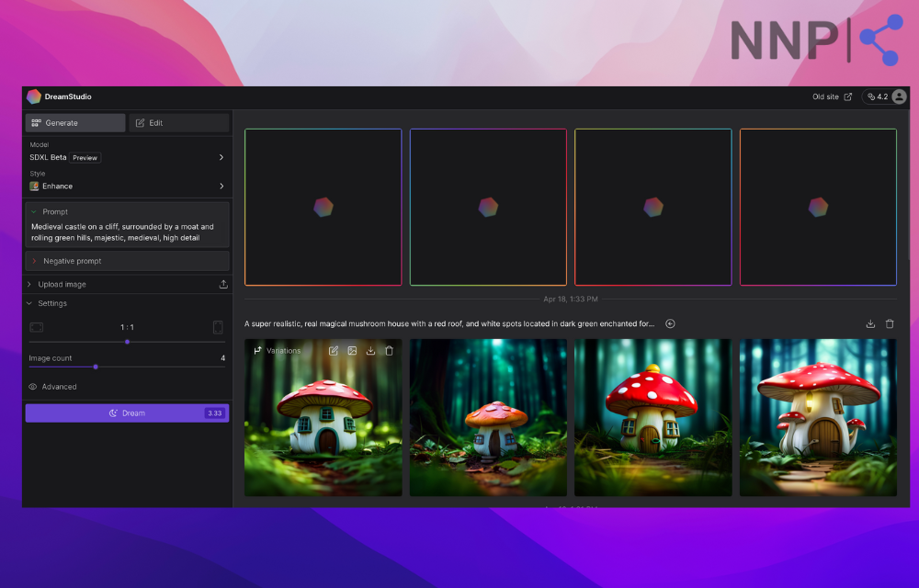919x588 pixels.
Task: Click the upload image arrow icon
Action: 223,284
